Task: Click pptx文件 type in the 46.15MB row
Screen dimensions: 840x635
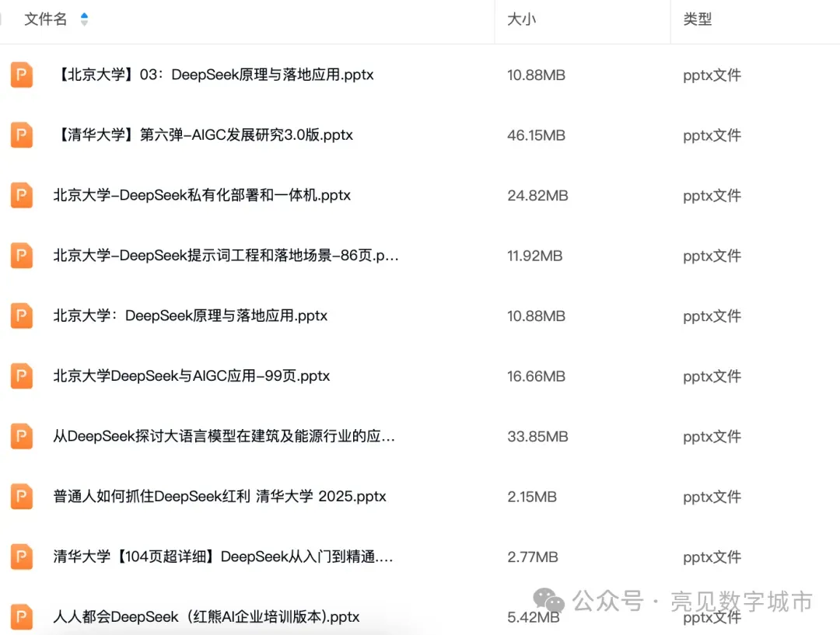Action: click(x=712, y=135)
